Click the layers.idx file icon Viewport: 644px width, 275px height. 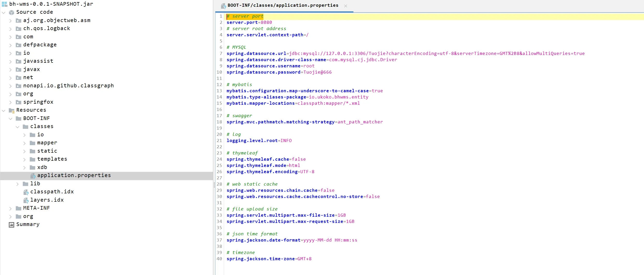coord(26,200)
